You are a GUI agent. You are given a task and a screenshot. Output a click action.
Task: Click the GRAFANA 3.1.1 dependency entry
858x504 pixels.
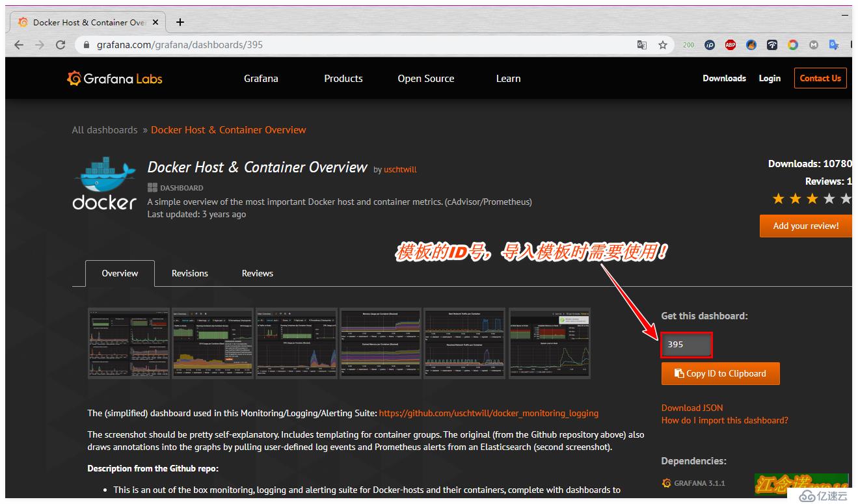point(693,483)
